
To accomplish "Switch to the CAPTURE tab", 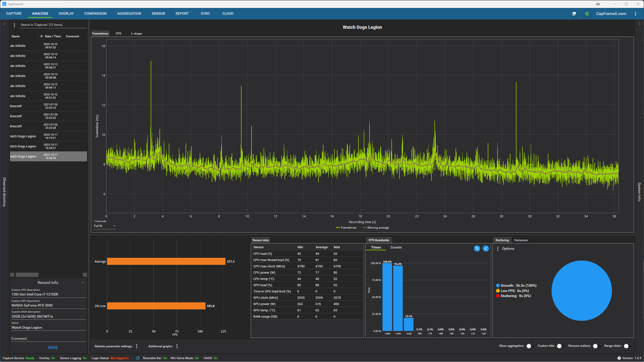I will click(x=14, y=14).
